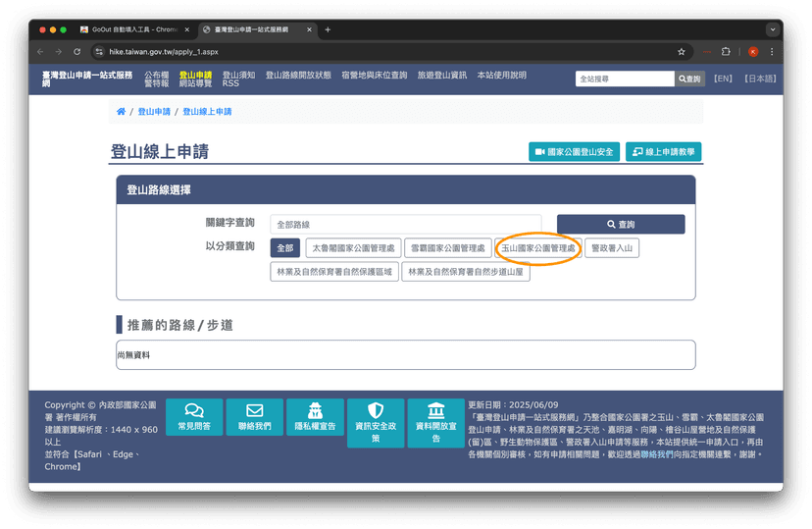Open 登山路線開放狀態 menu item
This screenshot has height=529, width=812.
pos(298,76)
